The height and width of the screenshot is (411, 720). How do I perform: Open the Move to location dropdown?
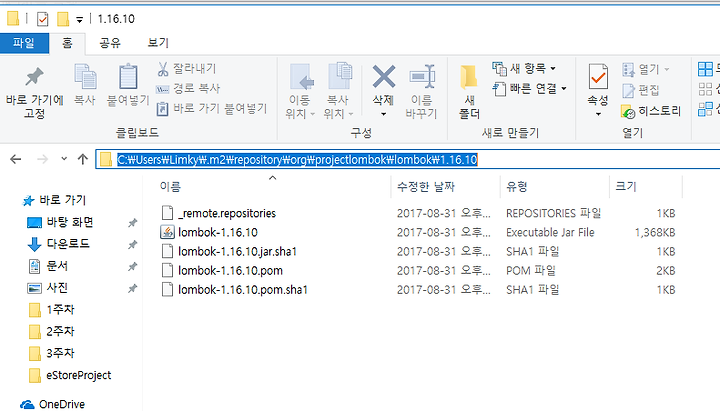click(312, 114)
